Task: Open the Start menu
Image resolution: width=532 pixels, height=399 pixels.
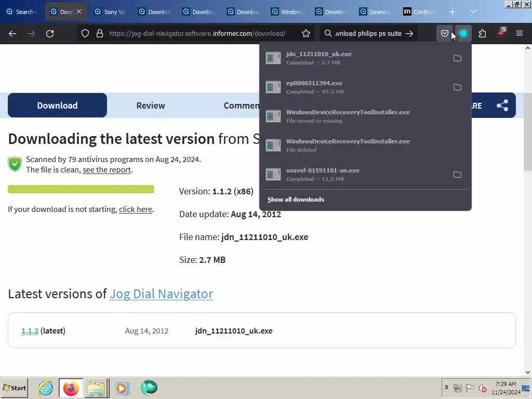Action: (14, 388)
